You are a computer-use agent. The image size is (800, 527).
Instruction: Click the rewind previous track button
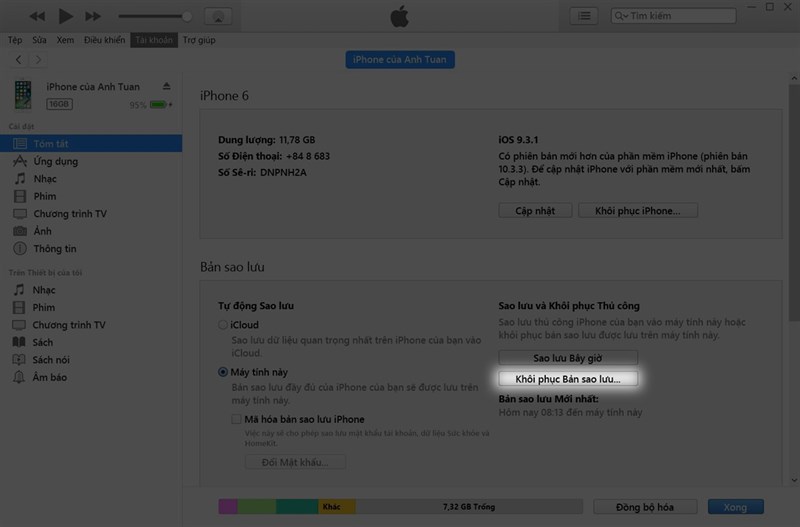37,16
